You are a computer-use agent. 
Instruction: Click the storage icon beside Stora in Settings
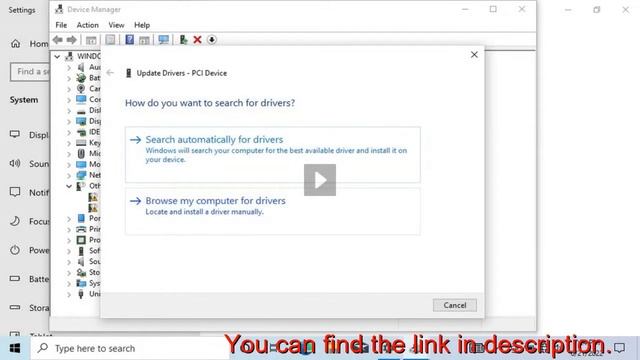point(15,307)
